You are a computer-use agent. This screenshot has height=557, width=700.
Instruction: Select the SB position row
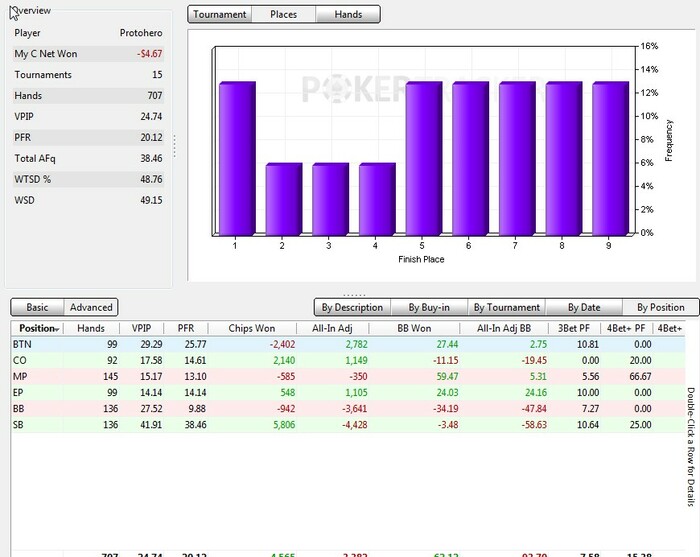(348, 424)
